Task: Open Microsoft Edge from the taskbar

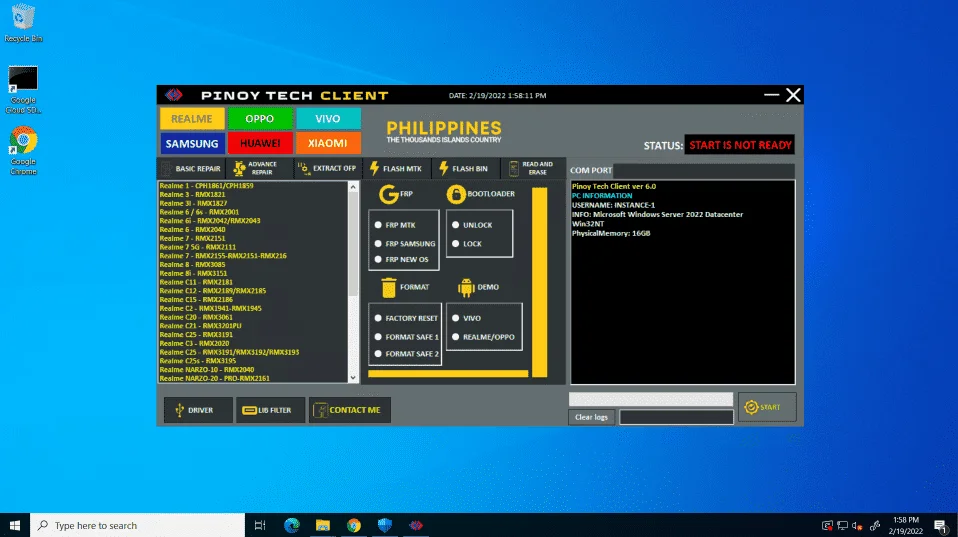Action: coord(292,525)
